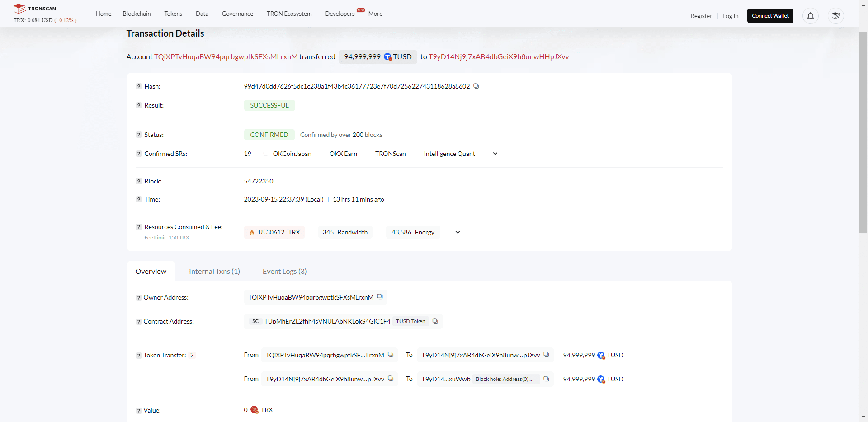This screenshot has width=868, height=422.
Task: Open the notifications bell
Action: (811, 16)
